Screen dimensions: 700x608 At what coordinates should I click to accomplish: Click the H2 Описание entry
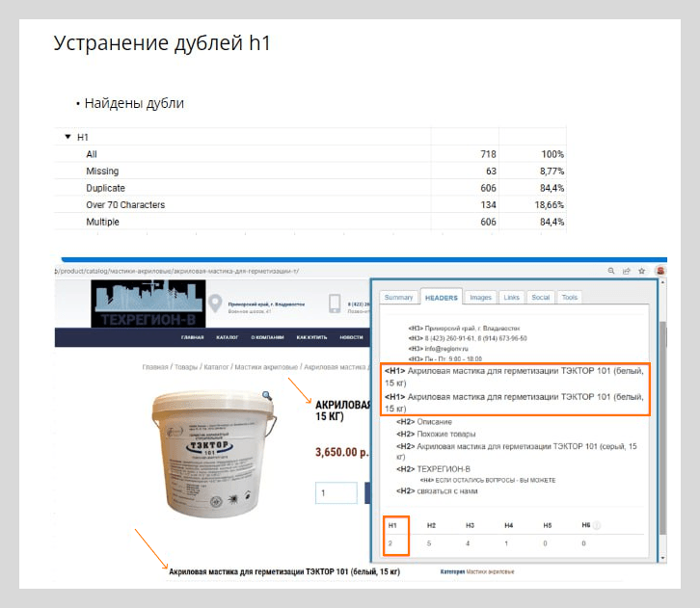(x=424, y=421)
